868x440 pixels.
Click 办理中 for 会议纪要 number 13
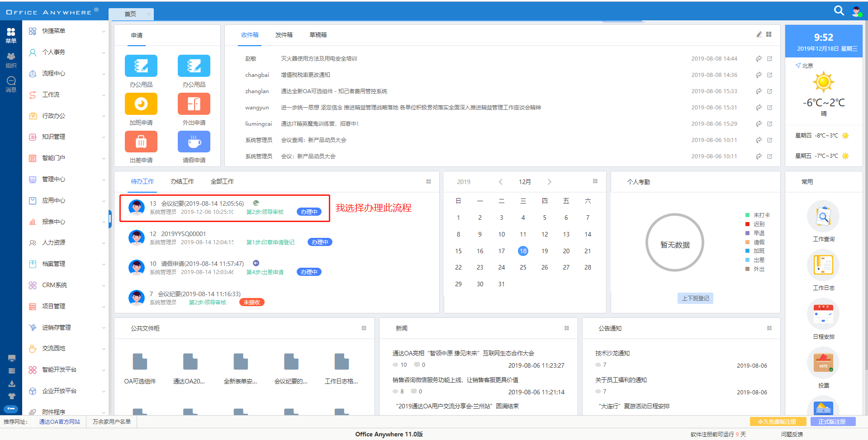(309, 212)
